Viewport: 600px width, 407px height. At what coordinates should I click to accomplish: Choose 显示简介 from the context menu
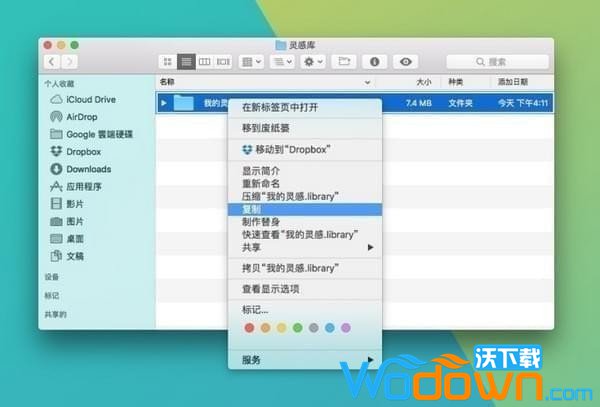(305, 171)
